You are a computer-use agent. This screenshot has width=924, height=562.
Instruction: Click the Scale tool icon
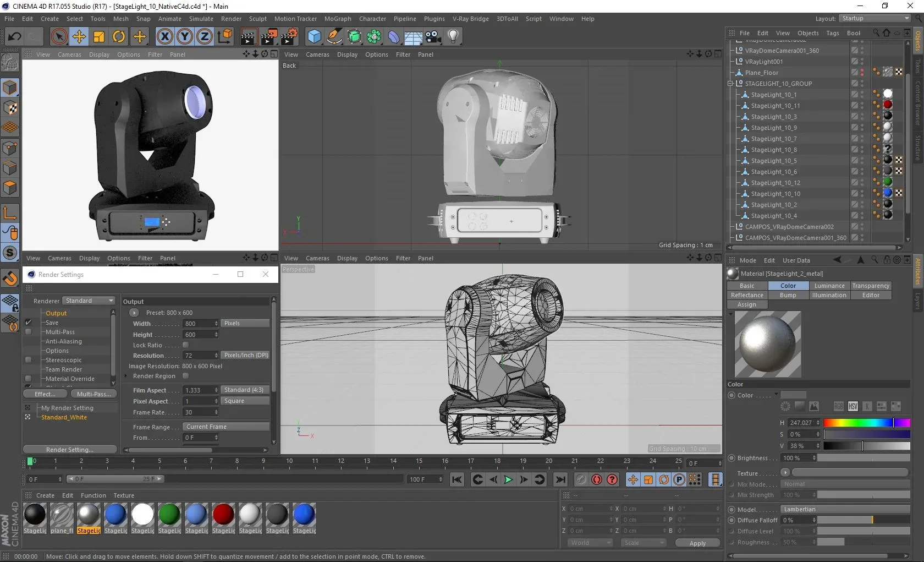pos(99,37)
